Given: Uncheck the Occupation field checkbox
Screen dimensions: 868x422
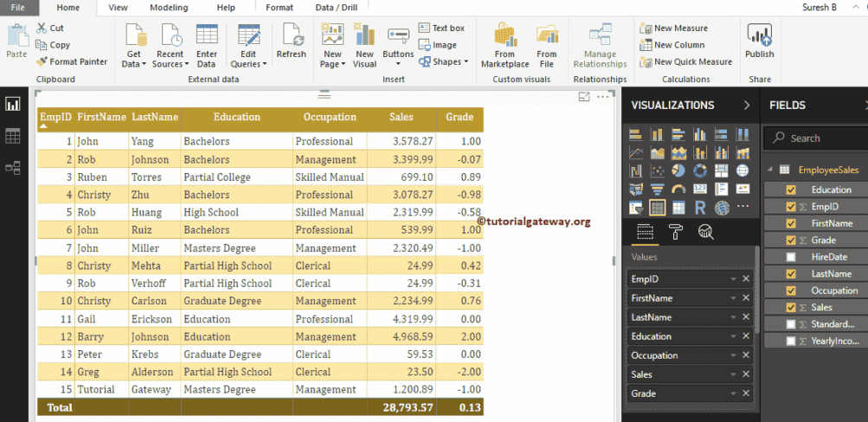Looking at the screenshot, I should point(791,291).
